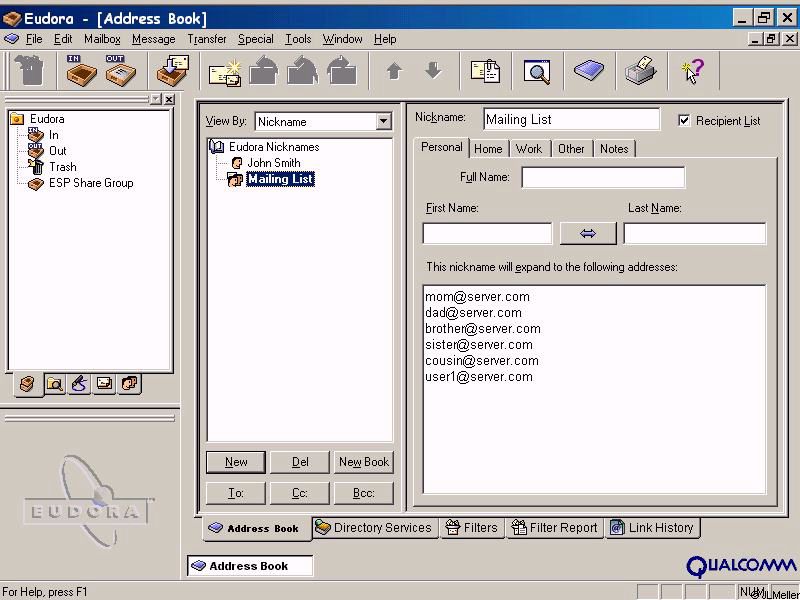Open the View By dropdown
Screen dimensions: 800x600
(383, 121)
